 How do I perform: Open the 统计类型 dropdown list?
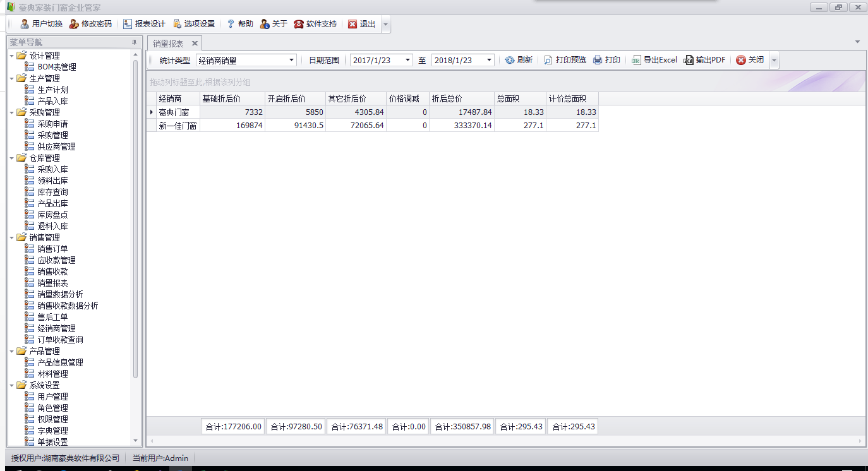click(x=291, y=60)
